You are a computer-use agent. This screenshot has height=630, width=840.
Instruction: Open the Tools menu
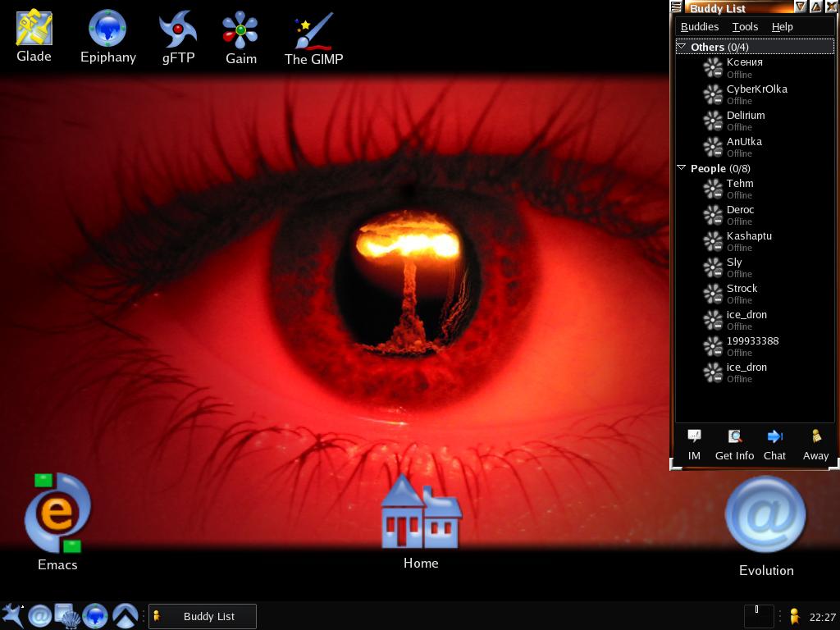tap(745, 26)
